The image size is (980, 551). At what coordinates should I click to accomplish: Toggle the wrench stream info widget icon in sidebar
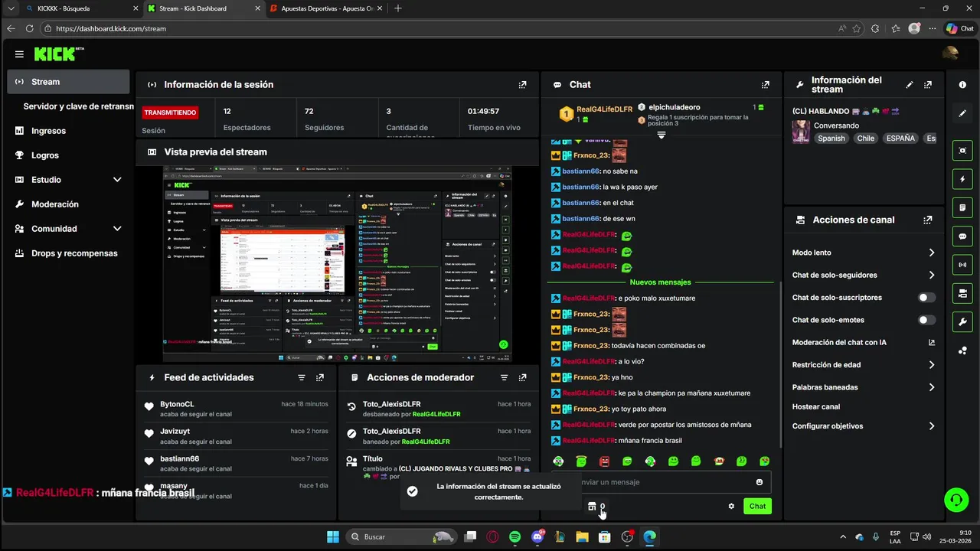pos(962,321)
